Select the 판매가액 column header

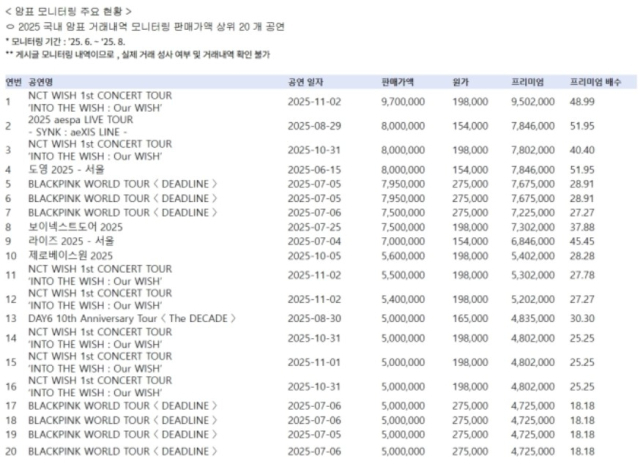[x=399, y=80]
